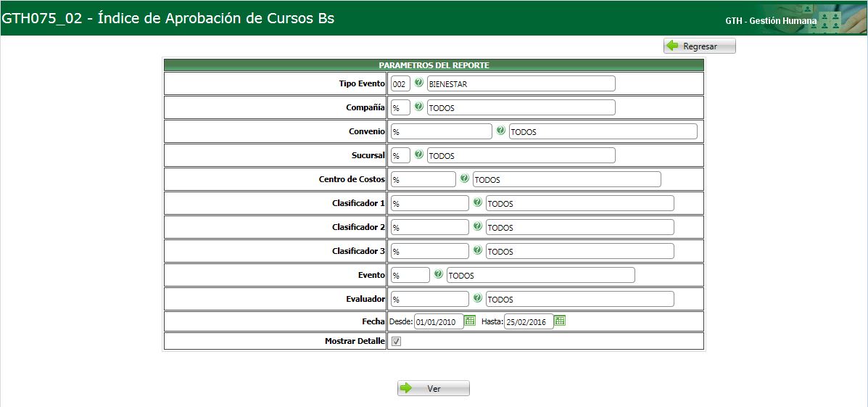Focus the Clasificador 2 TODOS field
This screenshot has height=407, width=868.
(579, 227)
